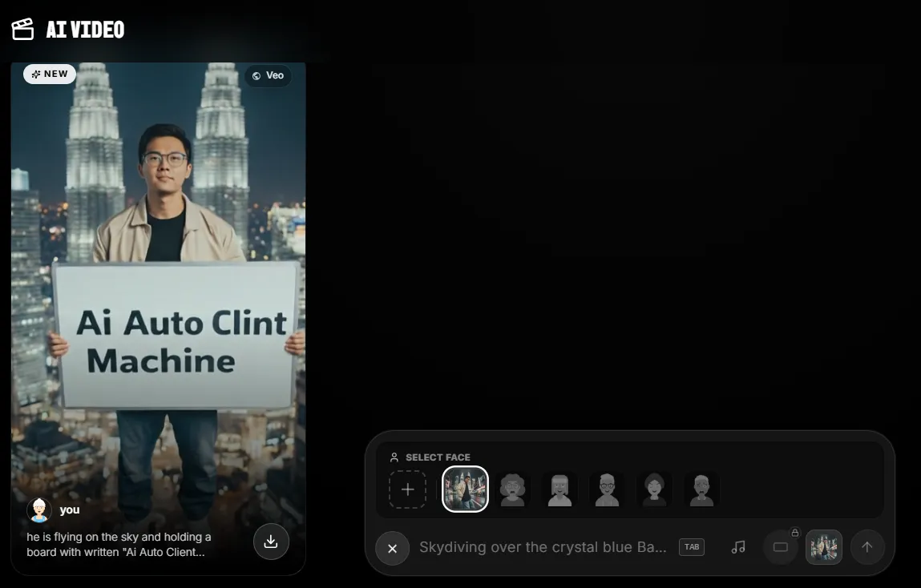Select the city photo face thumbnail
Image resolution: width=921 pixels, height=588 pixels.
[465, 489]
